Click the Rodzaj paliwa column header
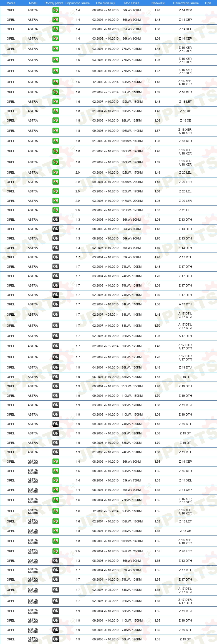The width and height of the screenshot is (217, 644). [54, 3]
